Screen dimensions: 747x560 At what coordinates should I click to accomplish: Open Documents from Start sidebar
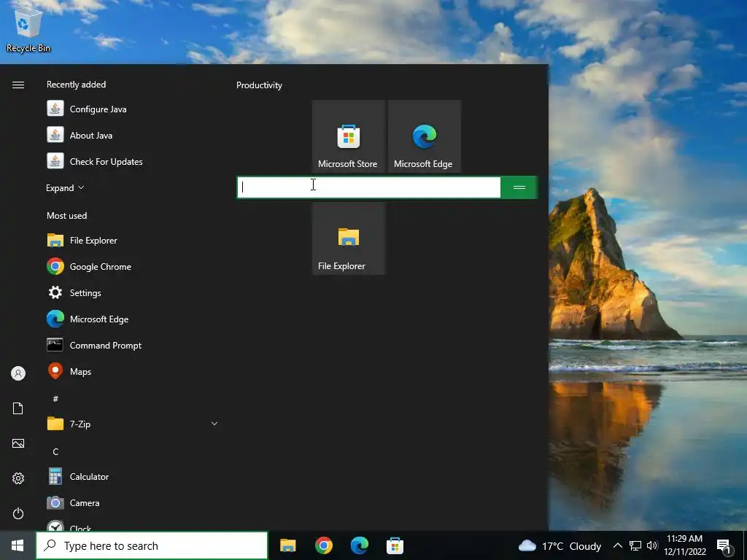(18, 408)
